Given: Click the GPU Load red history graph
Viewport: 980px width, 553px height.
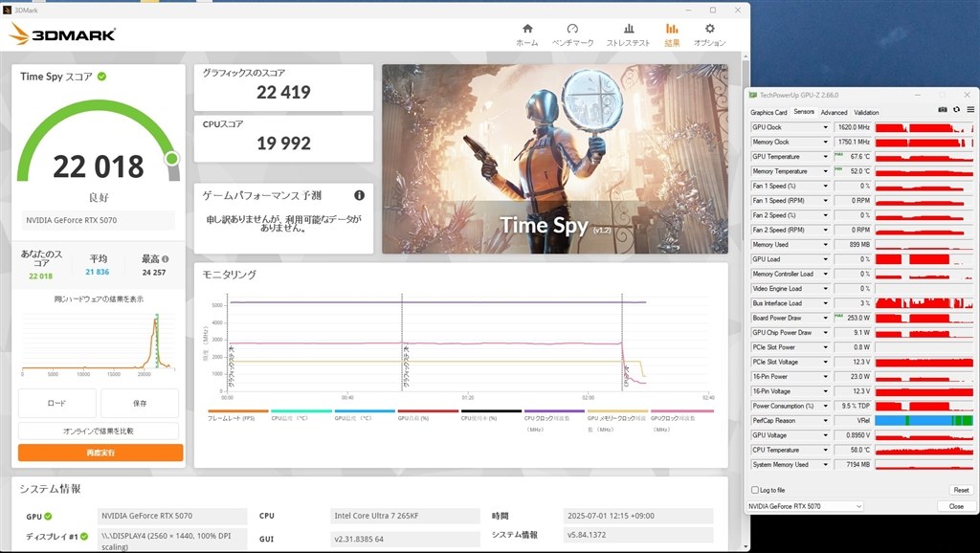Looking at the screenshot, I should (924, 259).
